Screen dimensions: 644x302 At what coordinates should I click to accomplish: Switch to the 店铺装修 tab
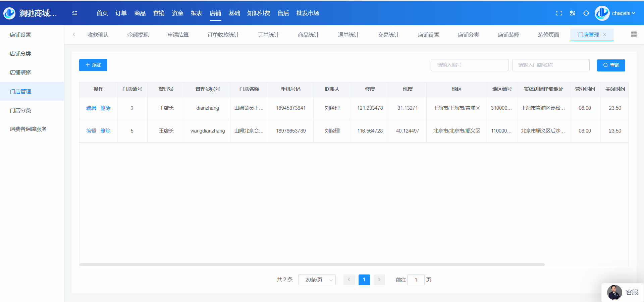point(508,35)
